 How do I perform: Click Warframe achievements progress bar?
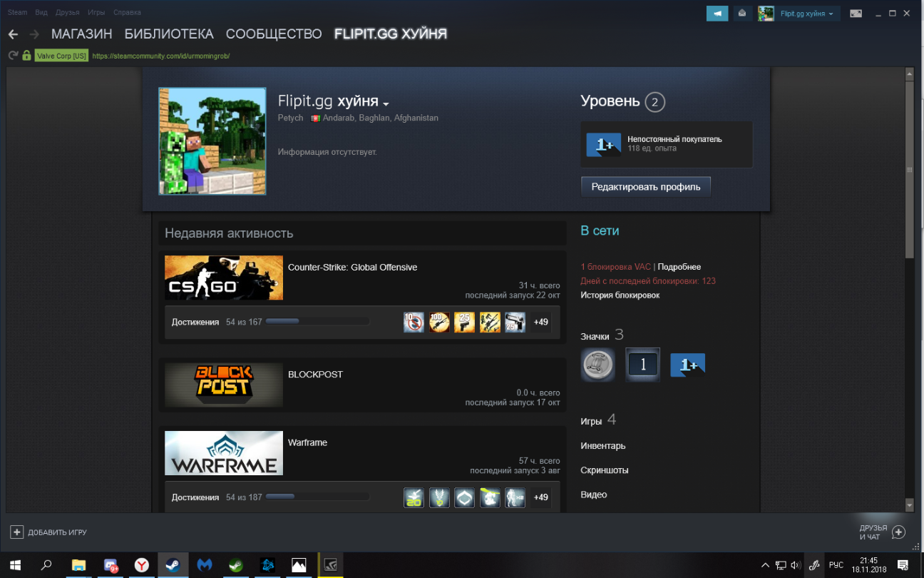pos(318,497)
